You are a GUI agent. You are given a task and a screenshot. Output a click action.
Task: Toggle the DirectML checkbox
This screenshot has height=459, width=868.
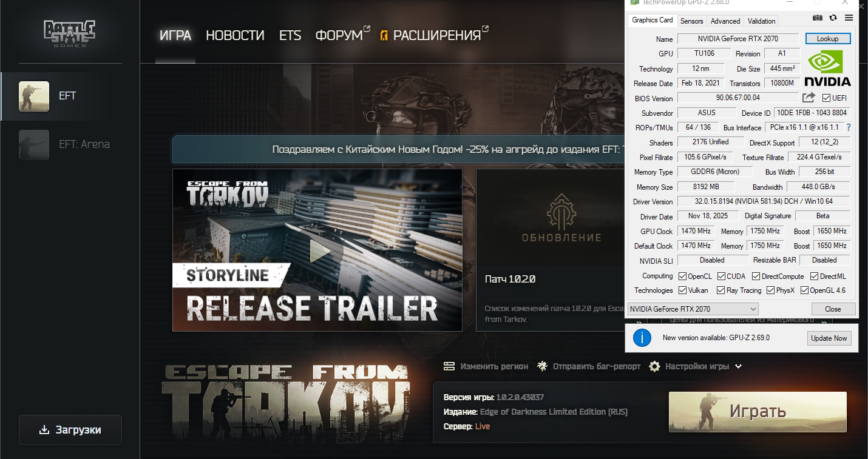click(814, 276)
